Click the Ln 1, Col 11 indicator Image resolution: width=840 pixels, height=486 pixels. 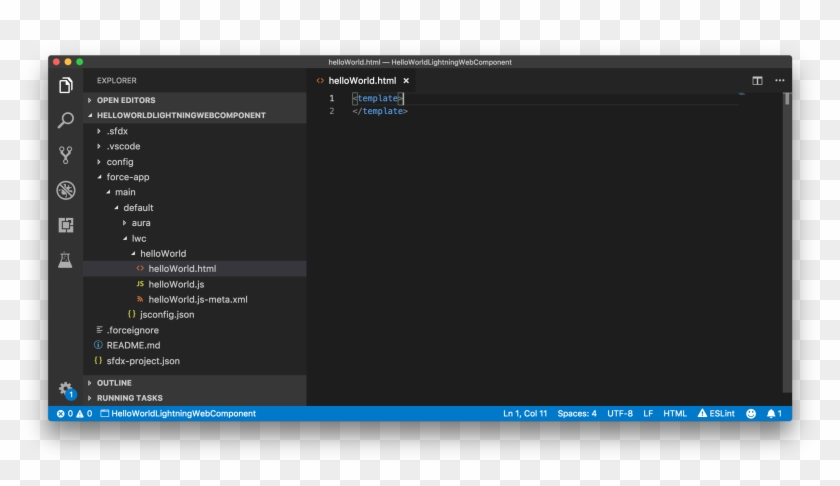525,414
